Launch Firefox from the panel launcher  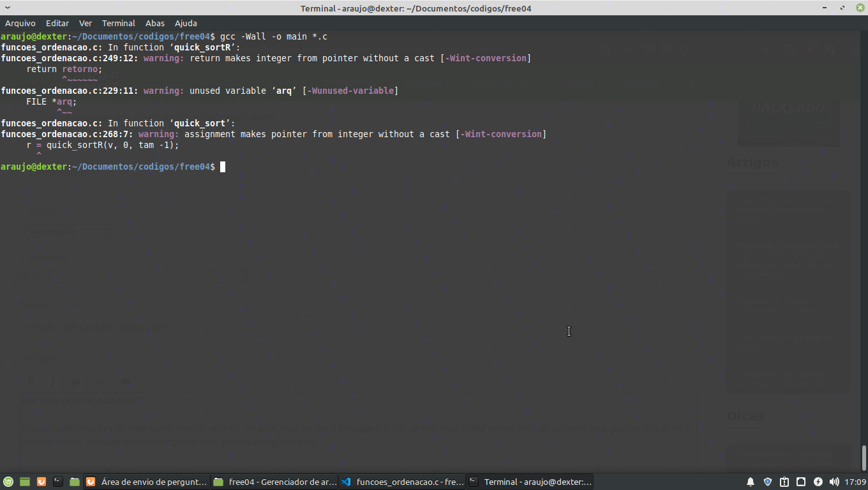[x=41, y=482]
